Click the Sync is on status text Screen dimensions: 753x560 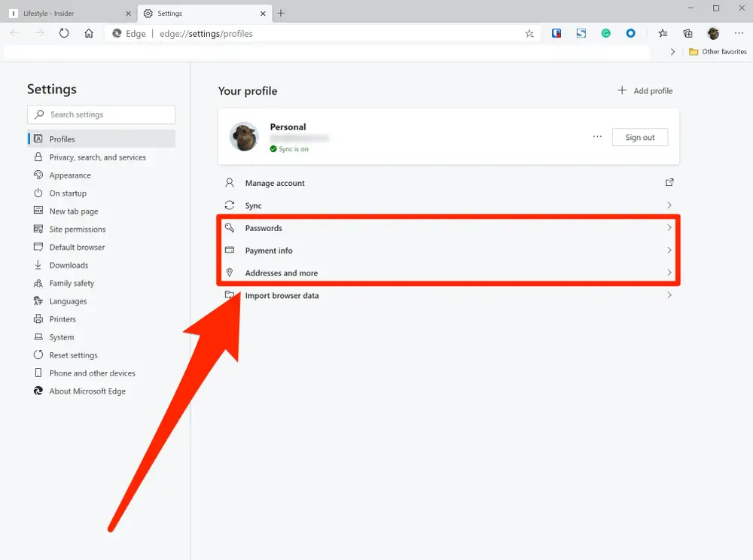(x=294, y=149)
